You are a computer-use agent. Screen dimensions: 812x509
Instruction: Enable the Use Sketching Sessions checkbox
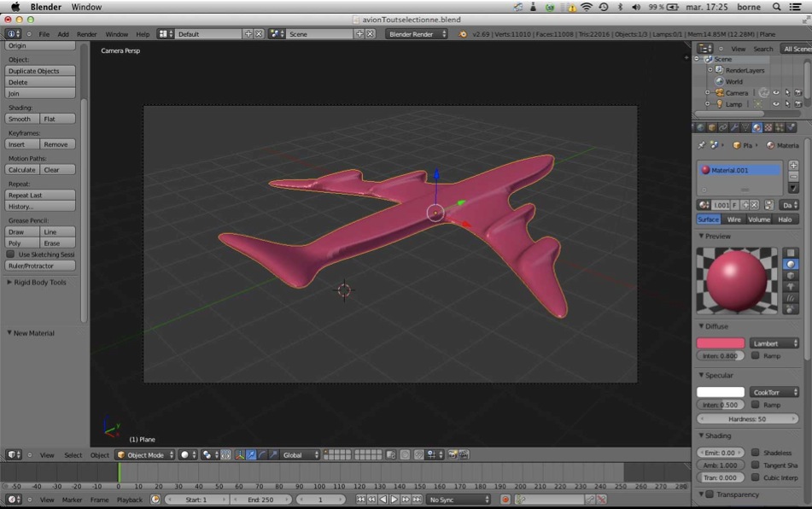11,254
